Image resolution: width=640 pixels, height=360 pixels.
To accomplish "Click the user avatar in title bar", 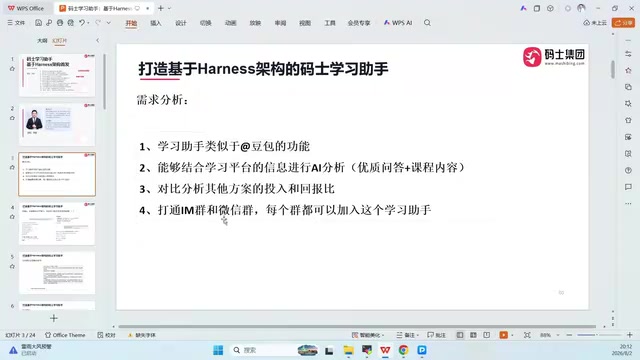I will pyautogui.click(x=581, y=8).
